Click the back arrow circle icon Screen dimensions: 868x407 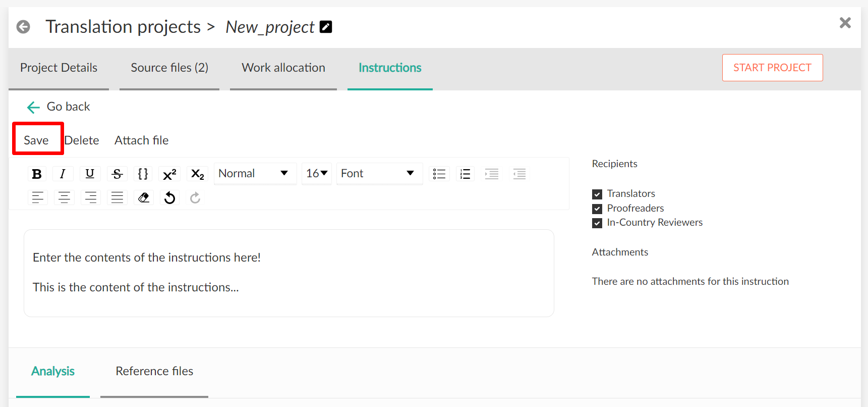click(x=23, y=27)
